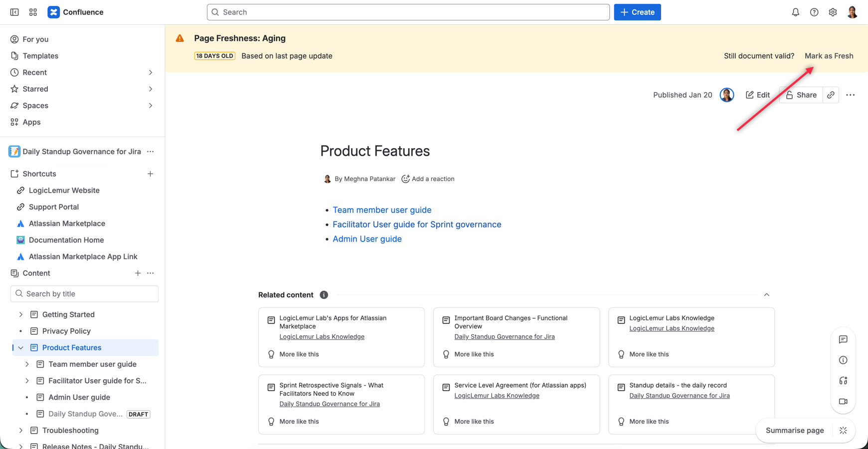Click Mark as Fresh in the freshness banner
This screenshot has height=449, width=868.
(829, 56)
